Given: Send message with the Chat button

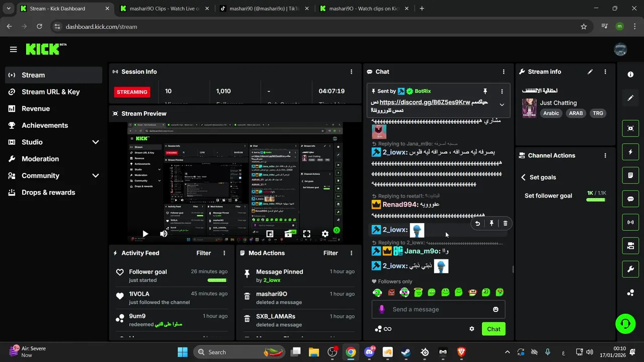Looking at the screenshot, I should [x=494, y=329].
